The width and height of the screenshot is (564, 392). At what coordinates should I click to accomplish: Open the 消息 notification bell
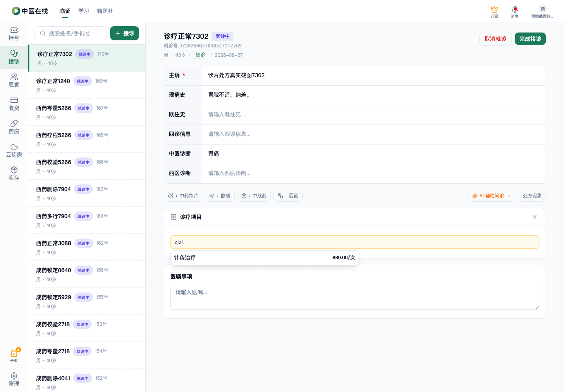pyautogui.click(x=515, y=12)
